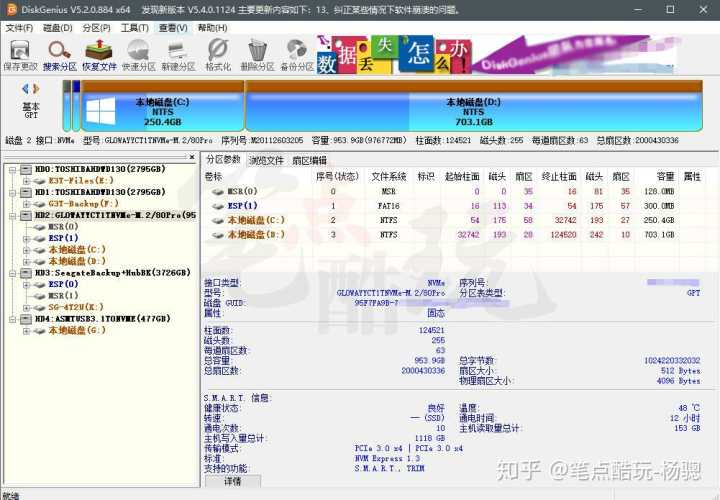Select the small ESP block in disk map
Viewport: 720px width, 500px height.
pyautogui.click(x=76, y=106)
